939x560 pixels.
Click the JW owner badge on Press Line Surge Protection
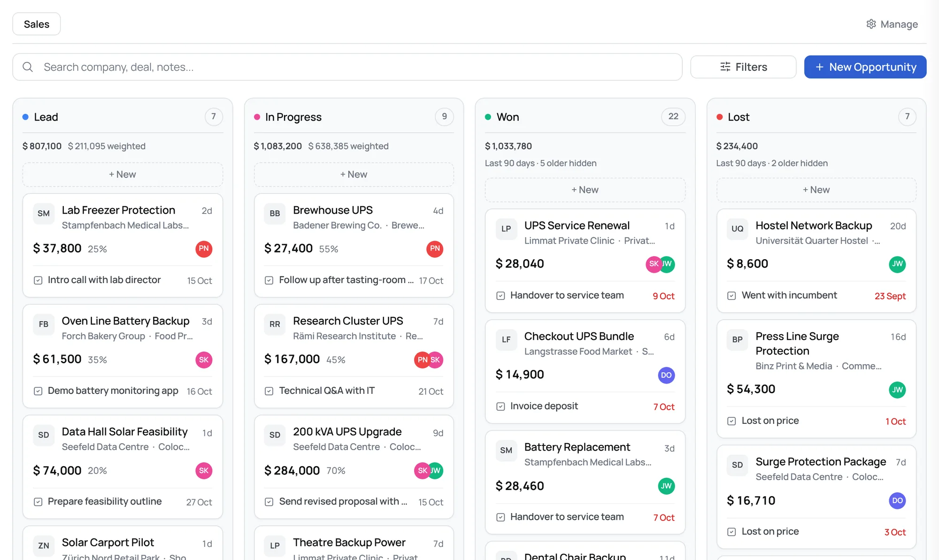click(897, 390)
